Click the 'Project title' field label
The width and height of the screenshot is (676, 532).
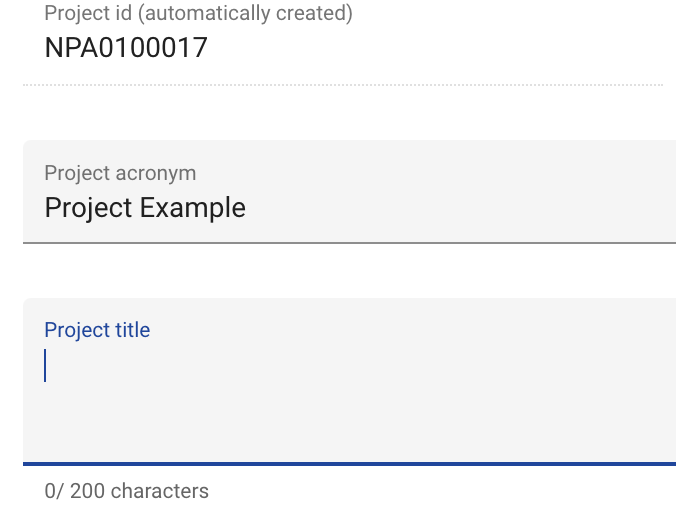tap(97, 330)
